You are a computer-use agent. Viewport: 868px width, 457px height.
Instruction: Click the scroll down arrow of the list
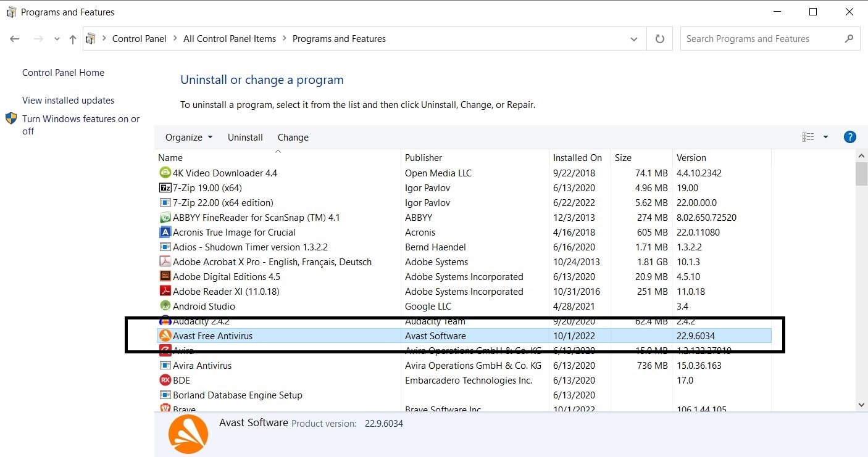click(862, 405)
